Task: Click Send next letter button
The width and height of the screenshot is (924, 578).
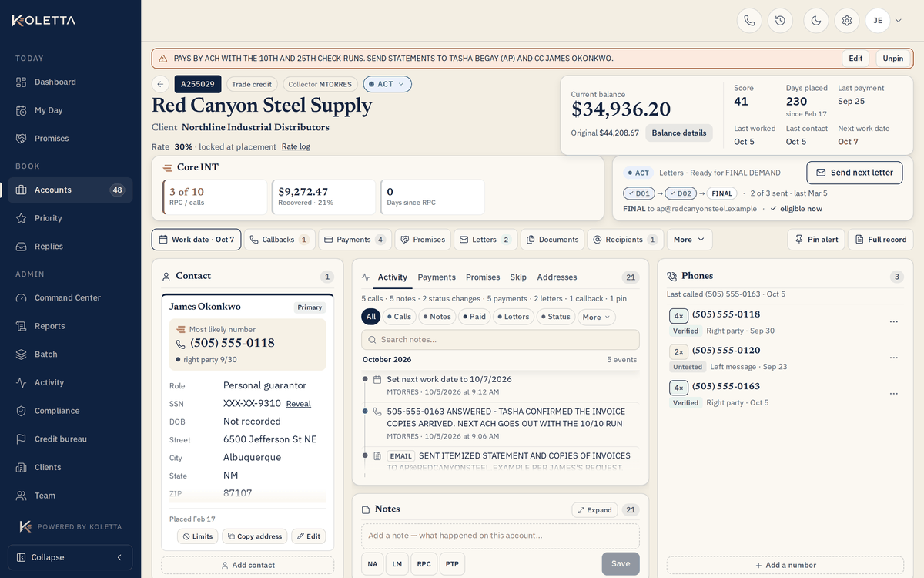Action: pos(854,173)
